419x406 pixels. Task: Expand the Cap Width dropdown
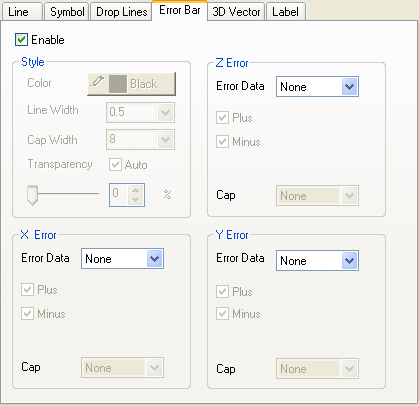pos(140,139)
